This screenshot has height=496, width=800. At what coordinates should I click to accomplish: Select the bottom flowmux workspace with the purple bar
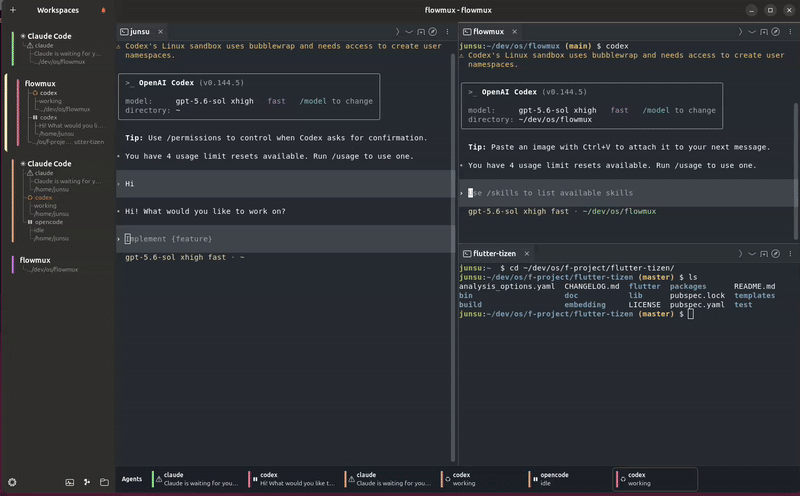click(x=35, y=260)
